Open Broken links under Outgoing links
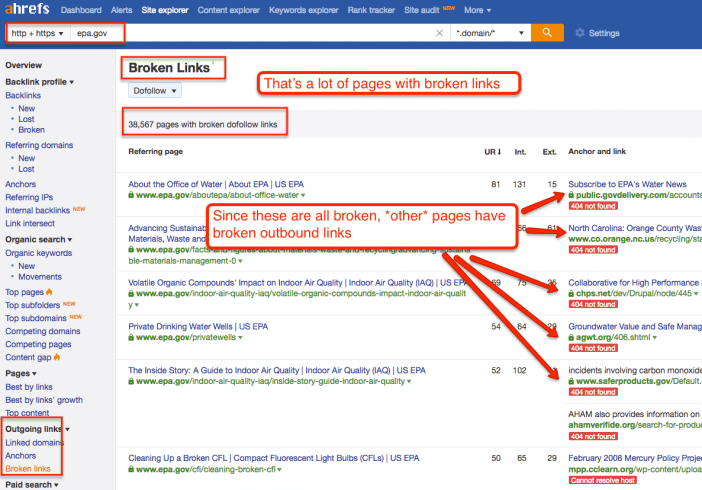This screenshot has height=490, width=702. [x=28, y=469]
